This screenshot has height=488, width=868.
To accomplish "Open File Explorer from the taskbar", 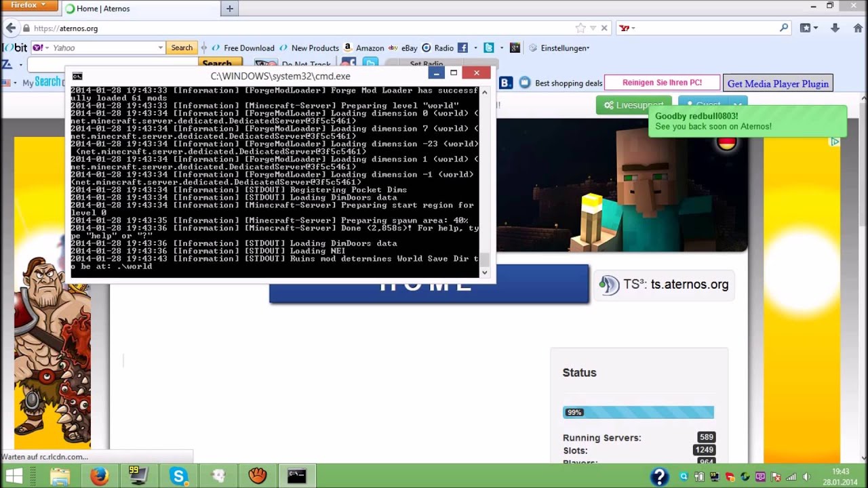I will coord(60,476).
